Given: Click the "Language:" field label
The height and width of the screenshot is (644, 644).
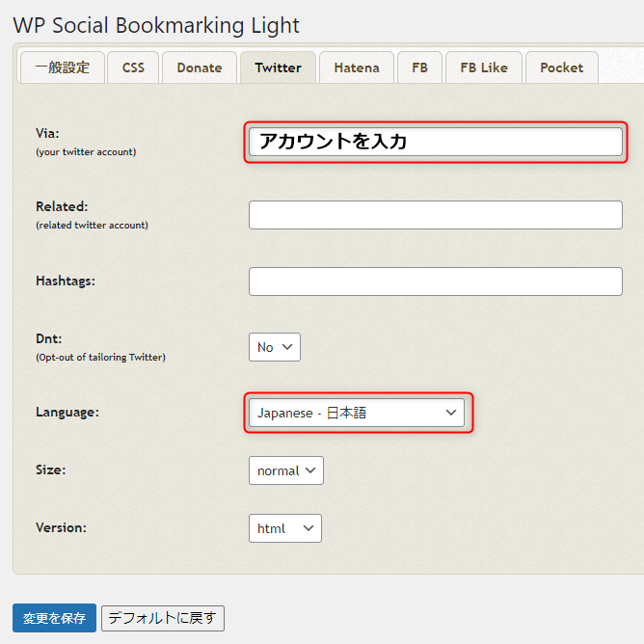Looking at the screenshot, I should click(67, 413).
